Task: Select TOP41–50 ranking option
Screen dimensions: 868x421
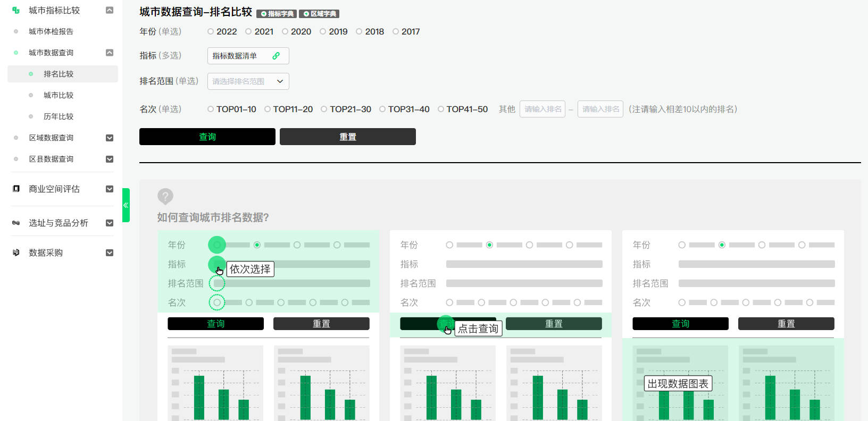Action: 441,109
